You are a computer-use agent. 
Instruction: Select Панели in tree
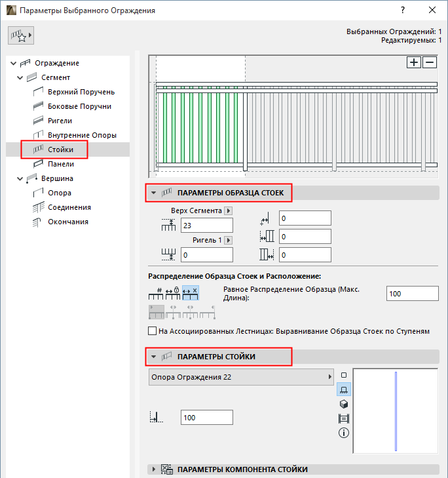click(61, 164)
